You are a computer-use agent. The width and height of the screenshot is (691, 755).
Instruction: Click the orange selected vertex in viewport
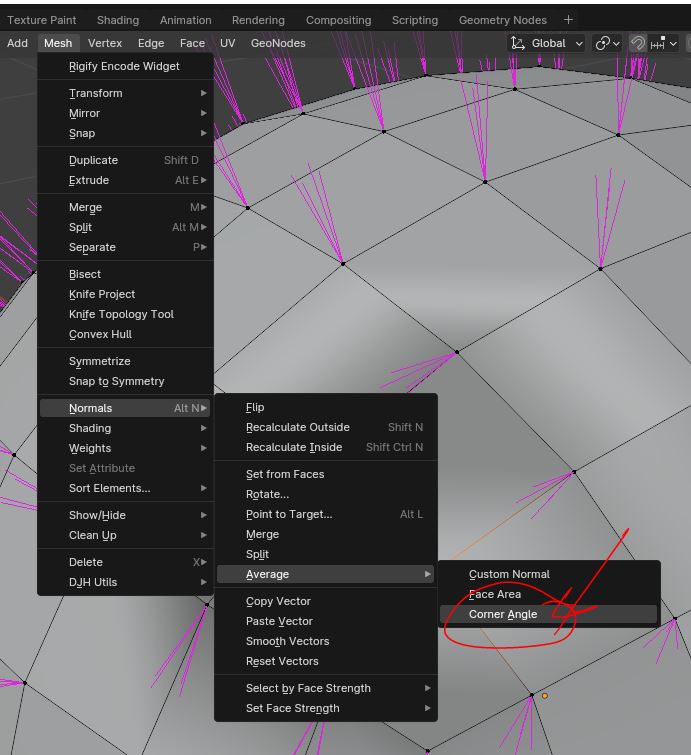pyautogui.click(x=545, y=695)
